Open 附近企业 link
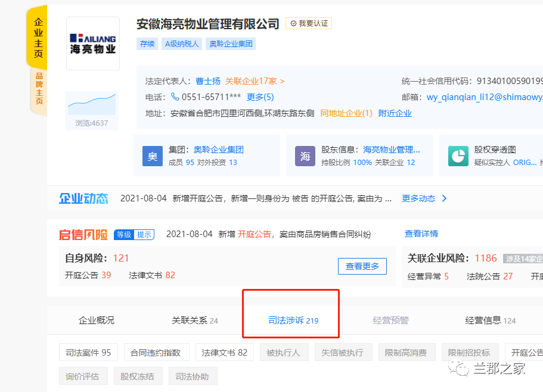The image size is (543, 392). 395,113
